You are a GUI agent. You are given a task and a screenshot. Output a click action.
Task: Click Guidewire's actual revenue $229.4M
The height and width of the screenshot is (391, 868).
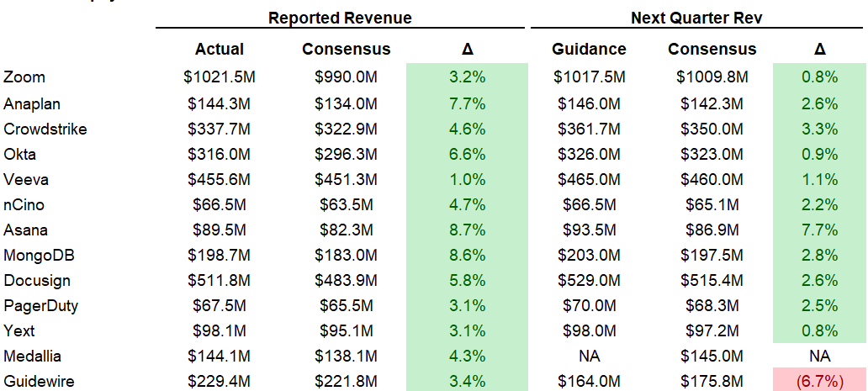[220, 381]
